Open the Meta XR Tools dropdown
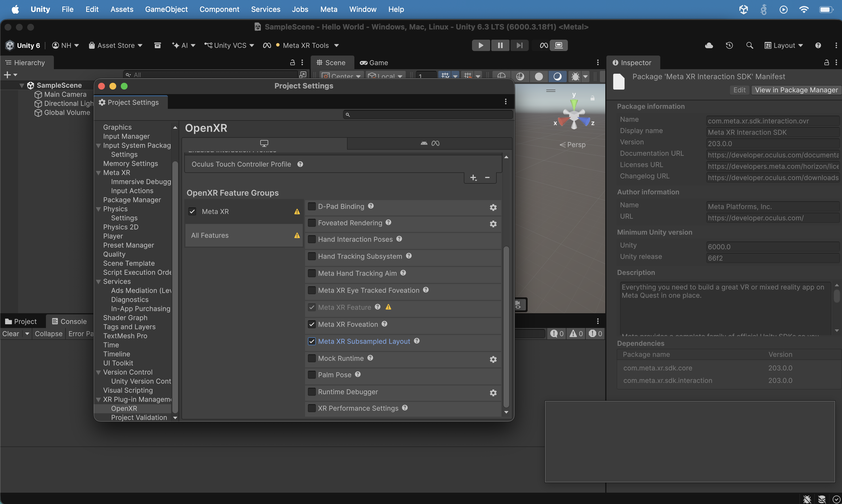This screenshot has width=842, height=504. point(301,45)
